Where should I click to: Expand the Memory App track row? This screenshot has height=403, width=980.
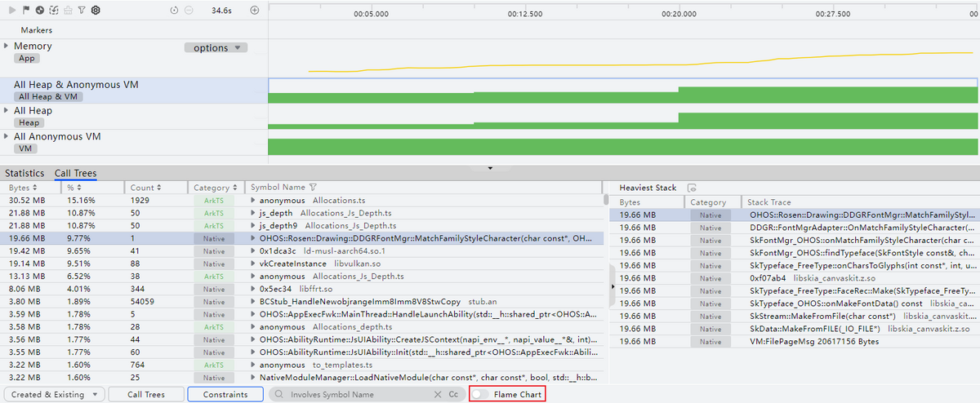[7, 46]
